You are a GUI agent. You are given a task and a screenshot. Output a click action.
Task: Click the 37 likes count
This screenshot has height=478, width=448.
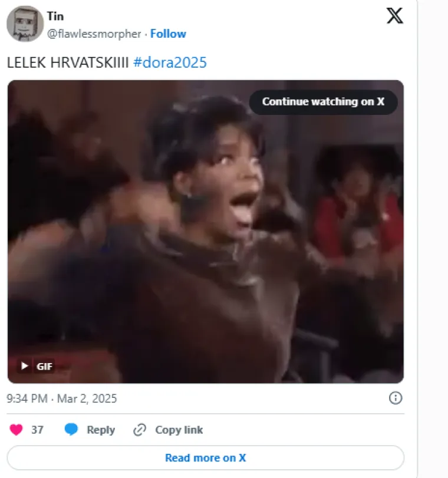click(x=37, y=430)
